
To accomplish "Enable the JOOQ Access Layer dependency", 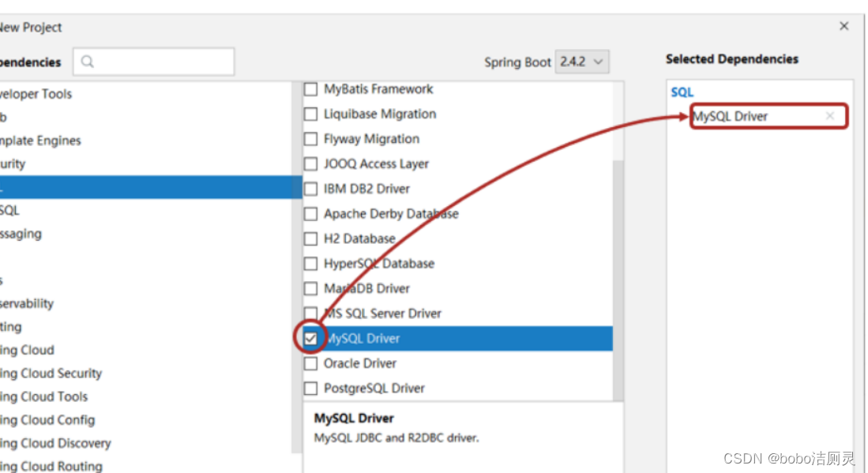I will click(x=310, y=163).
